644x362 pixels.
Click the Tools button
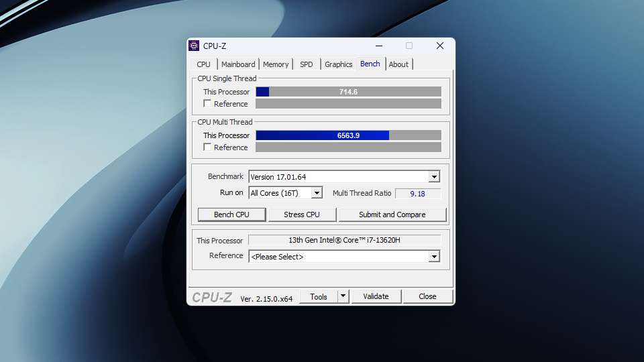point(319,297)
